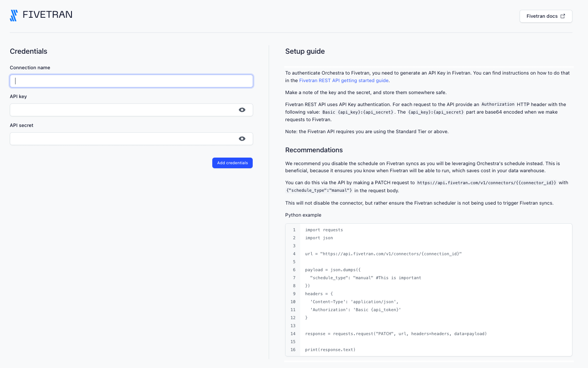Click the Fivetran logo icon

click(x=14, y=16)
